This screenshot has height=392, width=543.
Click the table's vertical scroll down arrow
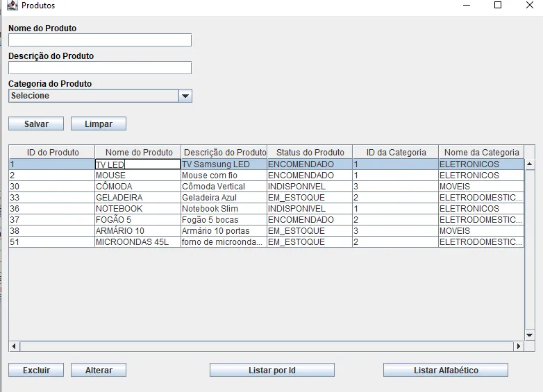[x=530, y=335]
